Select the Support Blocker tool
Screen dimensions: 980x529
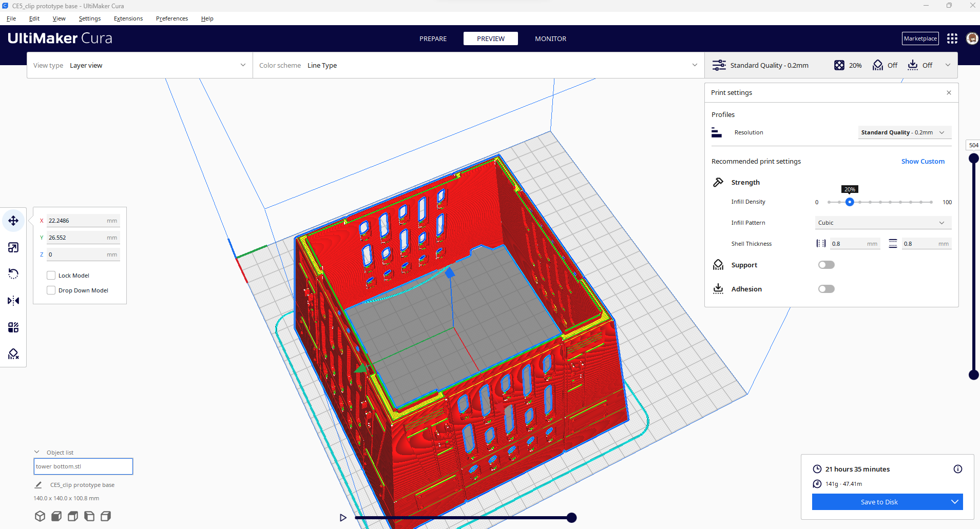(13, 354)
